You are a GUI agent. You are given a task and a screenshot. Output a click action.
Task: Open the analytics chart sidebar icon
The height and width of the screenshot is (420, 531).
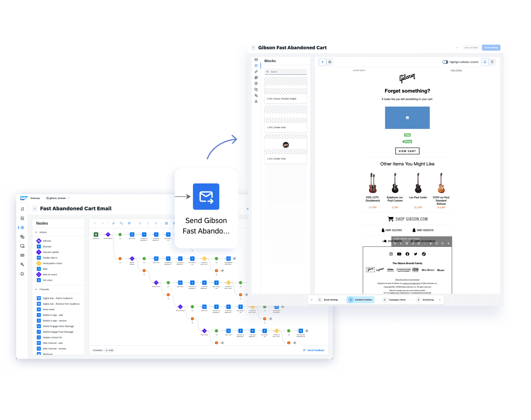click(22, 218)
